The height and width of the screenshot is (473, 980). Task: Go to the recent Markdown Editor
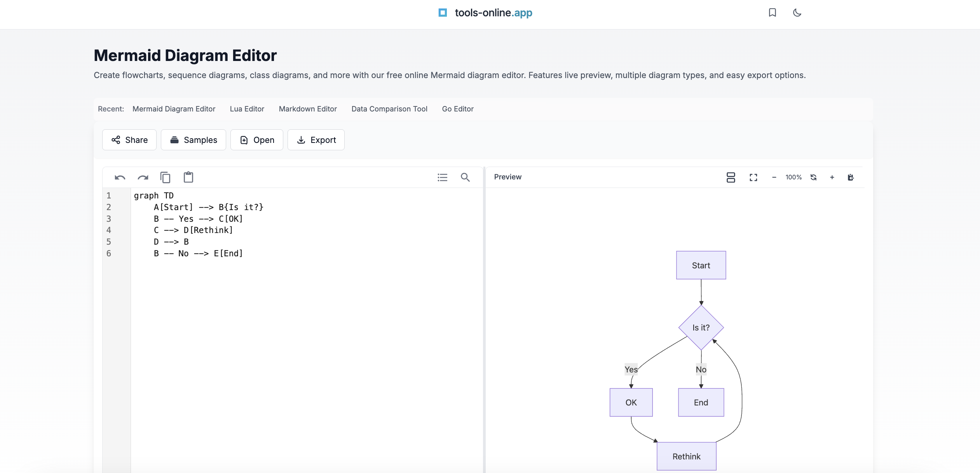308,109
